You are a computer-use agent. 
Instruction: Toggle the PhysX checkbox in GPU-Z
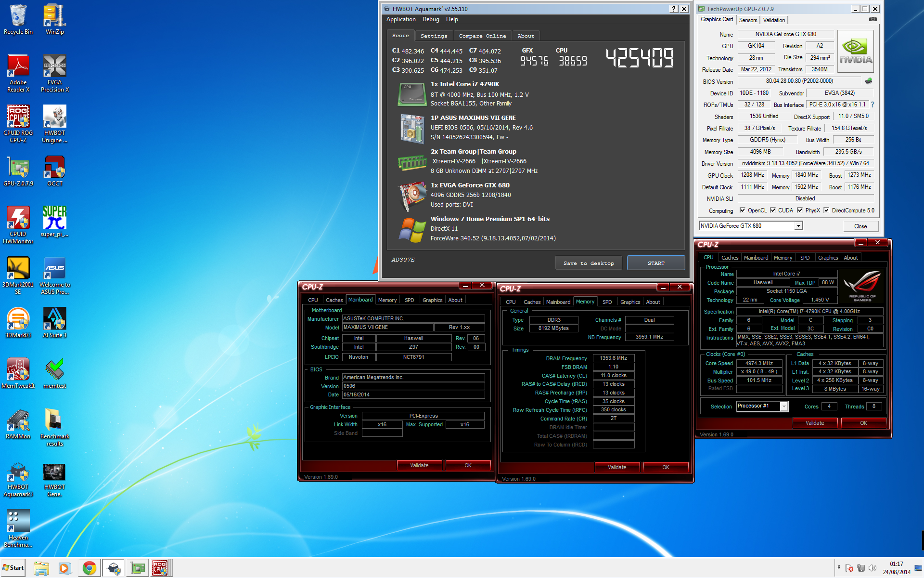[800, 210]
